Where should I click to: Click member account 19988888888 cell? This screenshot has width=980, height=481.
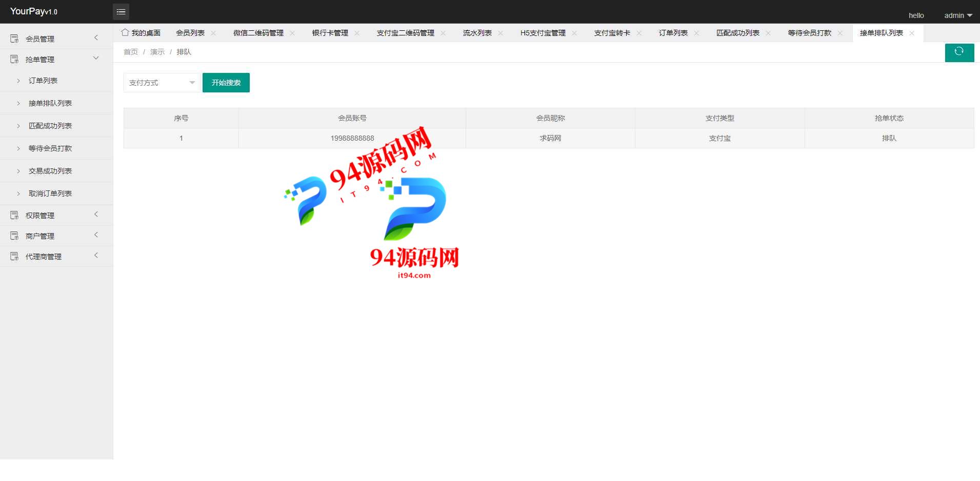[352, 138]
